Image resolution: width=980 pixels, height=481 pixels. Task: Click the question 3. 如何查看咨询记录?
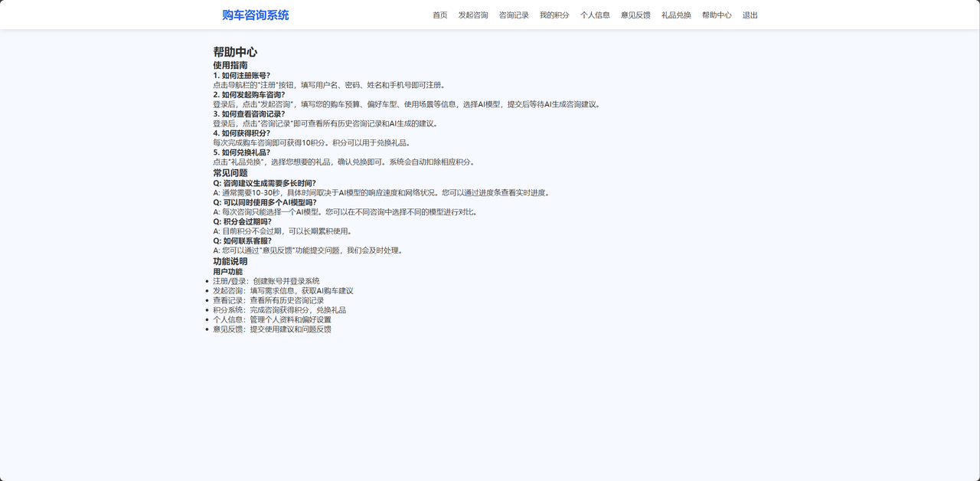pyautogui.click(x=249, y=114)
